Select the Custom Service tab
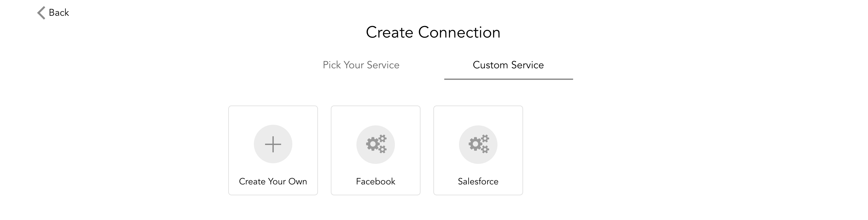The height and width of the screenshot is (220, 868). coord(508,65)
